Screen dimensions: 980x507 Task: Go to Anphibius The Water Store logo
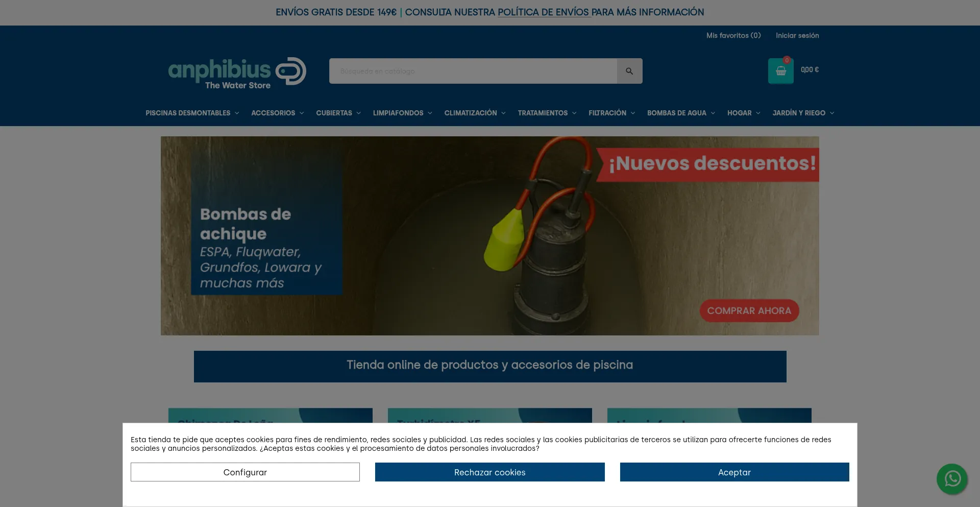[237, 73]
